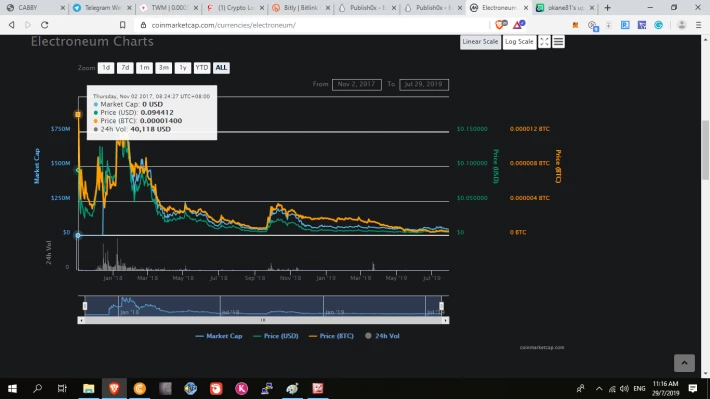Click the From date field

tap(356, 84)
